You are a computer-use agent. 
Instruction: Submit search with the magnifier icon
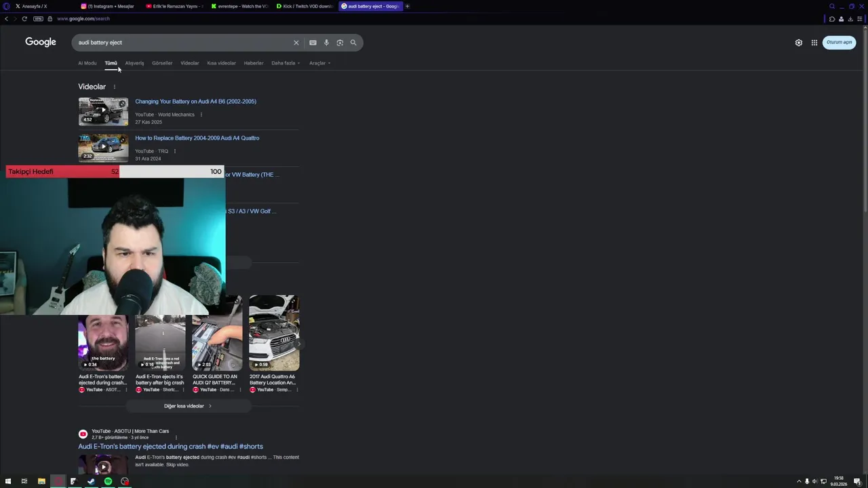(x=353, y=43)
